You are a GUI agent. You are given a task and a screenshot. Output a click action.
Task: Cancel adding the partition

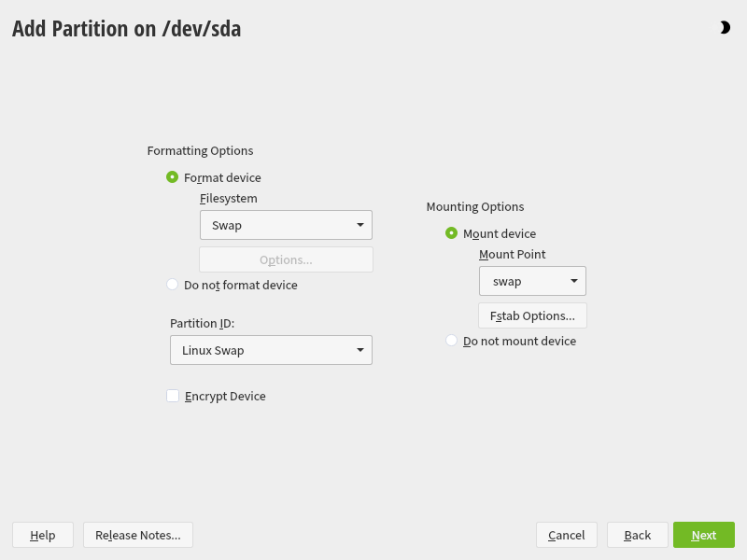click(x=566, y=535)
